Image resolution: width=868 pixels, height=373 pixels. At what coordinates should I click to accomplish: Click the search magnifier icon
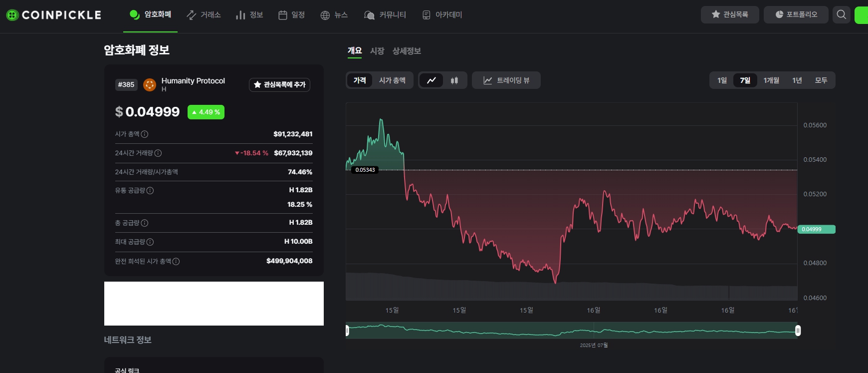pyautogui.click(x=842, y=14)
